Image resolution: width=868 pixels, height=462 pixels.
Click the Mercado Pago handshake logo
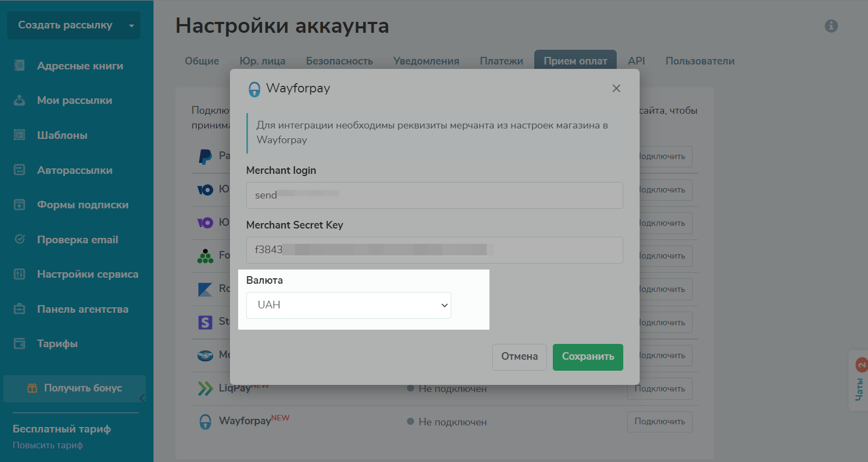(205, 355)
